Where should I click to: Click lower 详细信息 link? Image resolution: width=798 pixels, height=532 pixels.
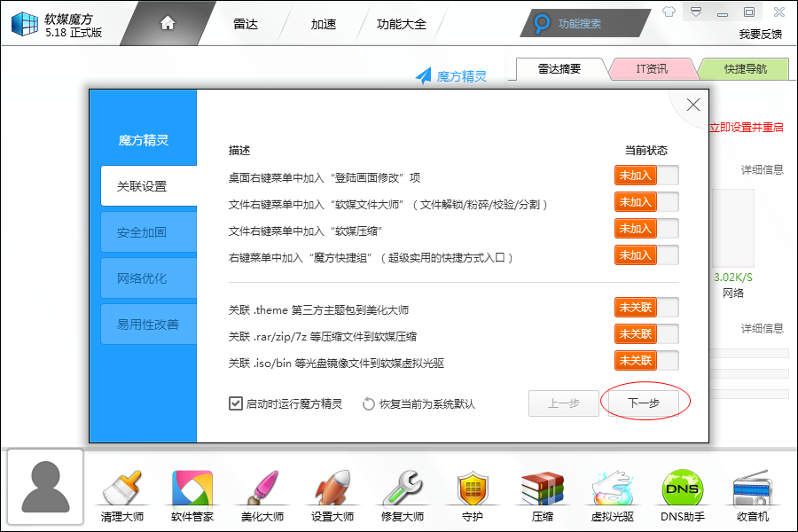pyautogui.click(x=762, y=328)
